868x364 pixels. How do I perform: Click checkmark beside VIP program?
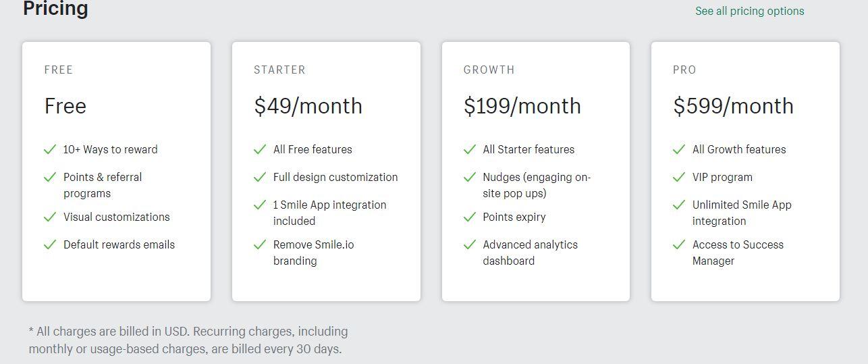click(679, 177)
